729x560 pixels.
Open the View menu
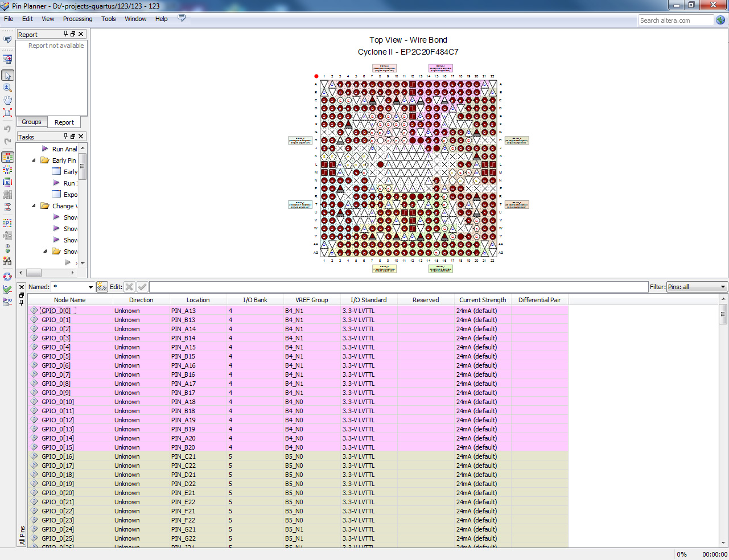pos(48,19)
